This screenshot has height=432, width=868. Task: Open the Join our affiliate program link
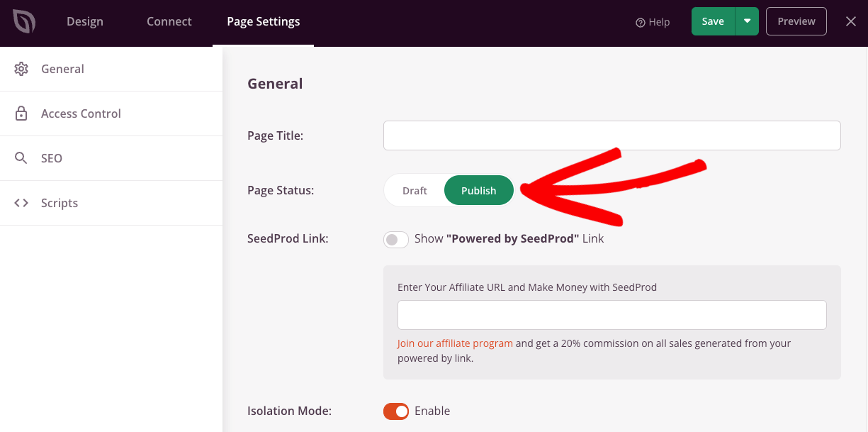454,343
